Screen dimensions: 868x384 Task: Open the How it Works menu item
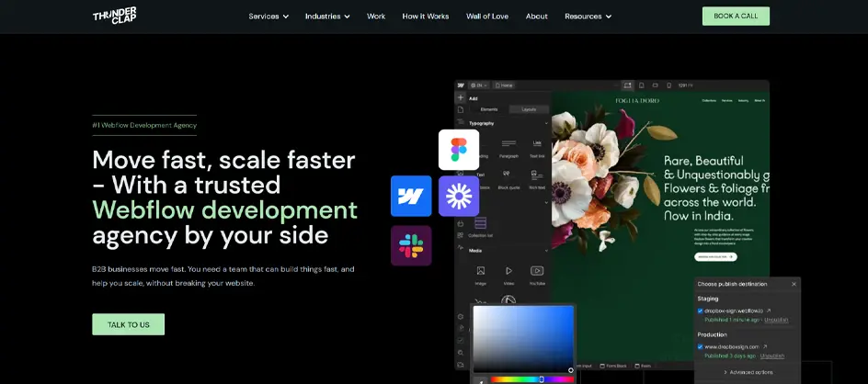point(426,16)
